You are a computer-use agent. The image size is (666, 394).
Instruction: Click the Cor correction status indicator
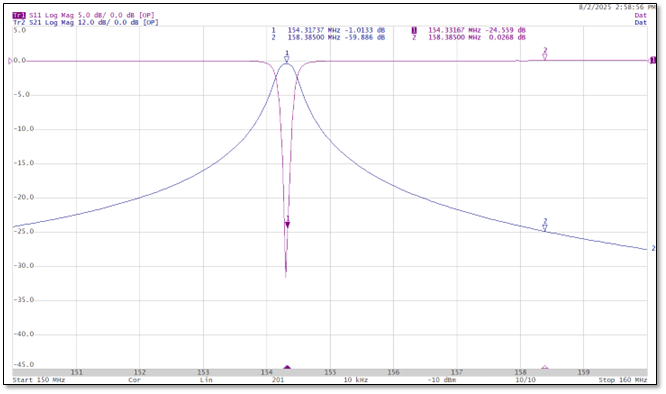(x=134, y=380)
